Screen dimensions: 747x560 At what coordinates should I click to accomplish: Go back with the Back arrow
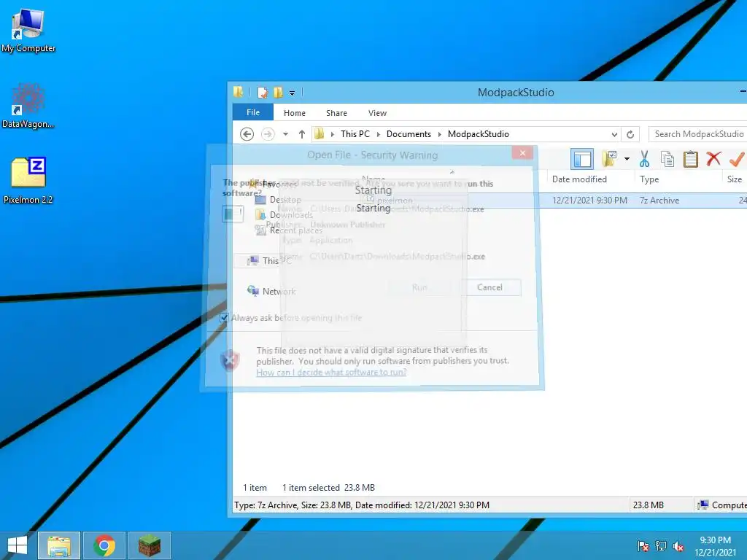point(247,134)
